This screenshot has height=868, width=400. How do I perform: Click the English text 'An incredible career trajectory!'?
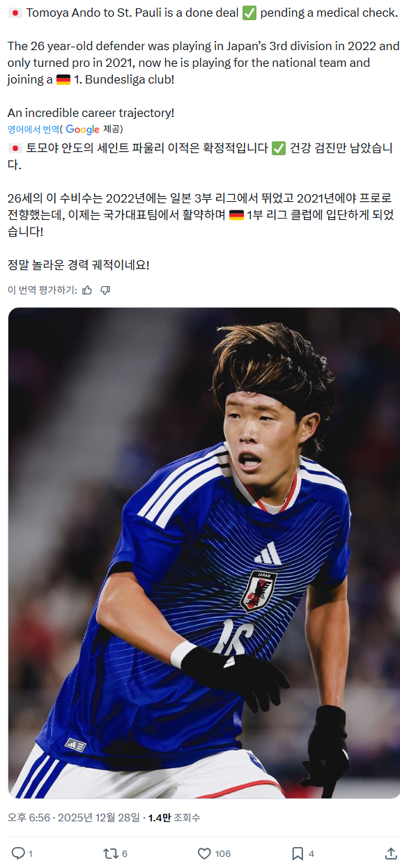pyautogui.click(x=91, y=113)
